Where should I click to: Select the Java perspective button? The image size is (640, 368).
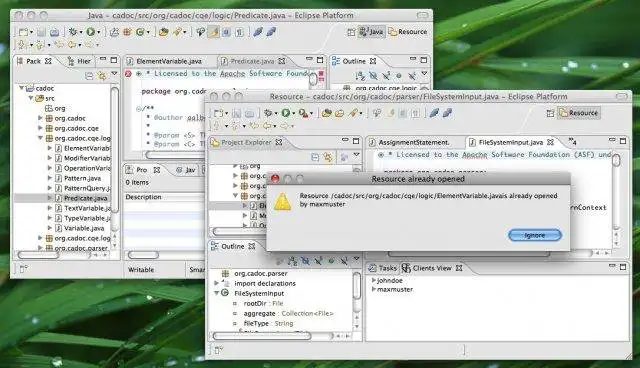coord(371,31)
